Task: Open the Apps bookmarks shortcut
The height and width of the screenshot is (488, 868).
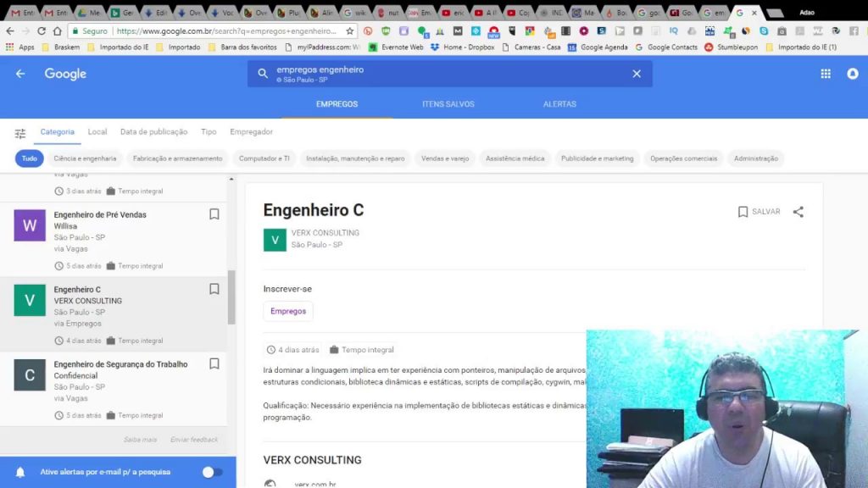Action: click(20, 47)
